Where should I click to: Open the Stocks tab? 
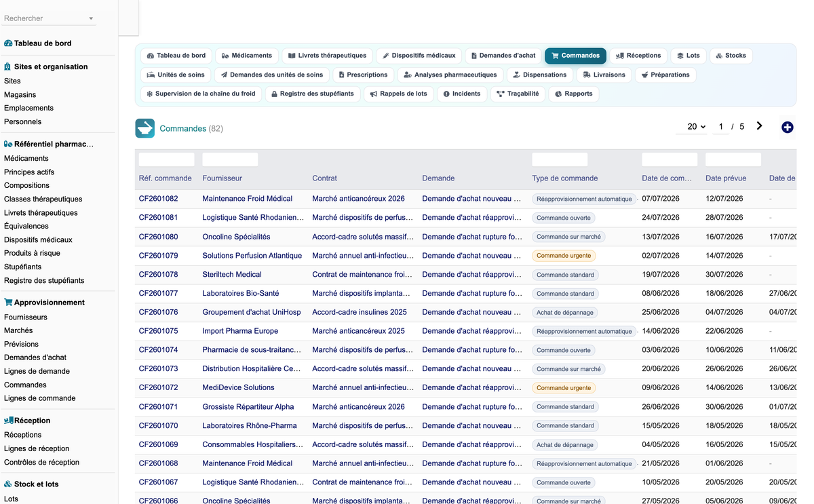pyautogui.click(x=731, y=56)
